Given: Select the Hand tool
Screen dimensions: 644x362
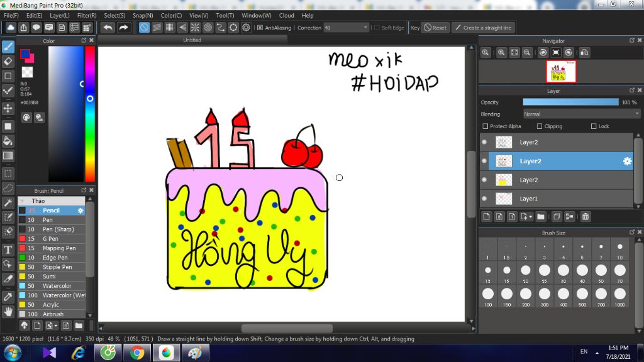Looking at the screenshot, I should tap(8, 312).
